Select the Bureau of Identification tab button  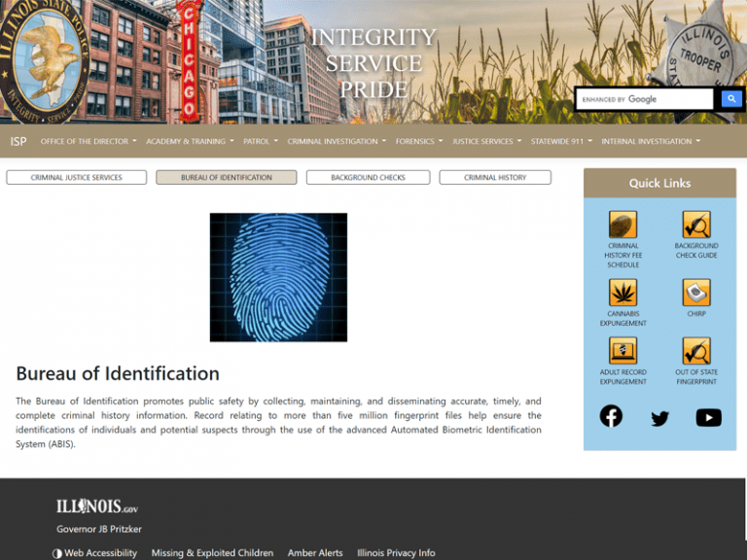[227, 177]
